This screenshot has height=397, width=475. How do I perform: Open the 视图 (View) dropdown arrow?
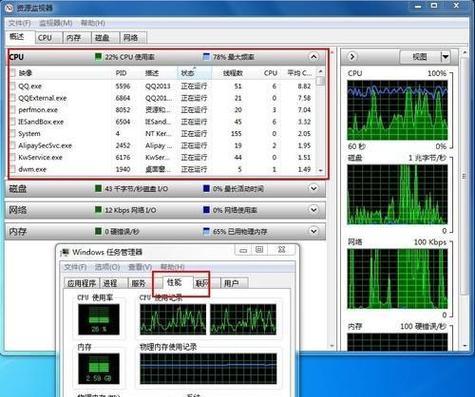point(445,57)
